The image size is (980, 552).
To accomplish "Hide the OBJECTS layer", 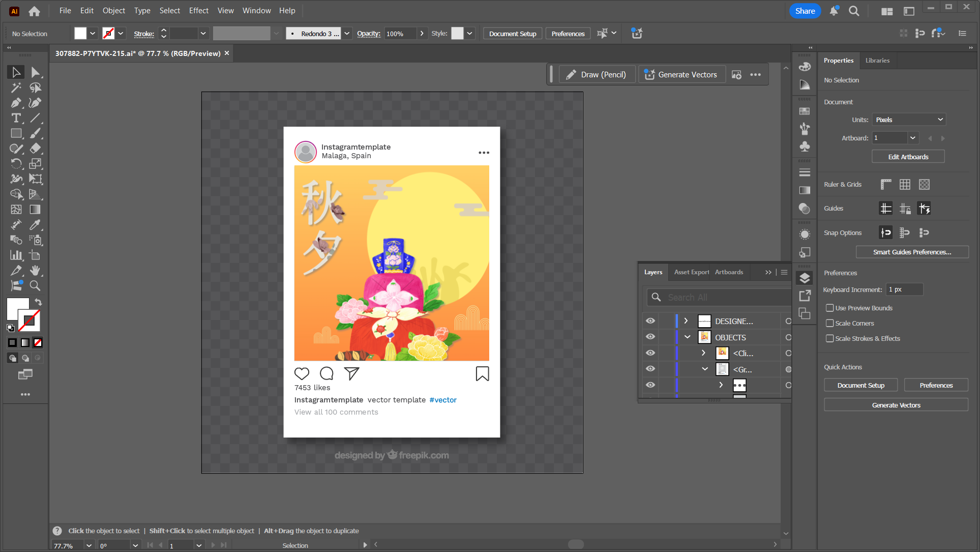I will [x=650, y=337].
